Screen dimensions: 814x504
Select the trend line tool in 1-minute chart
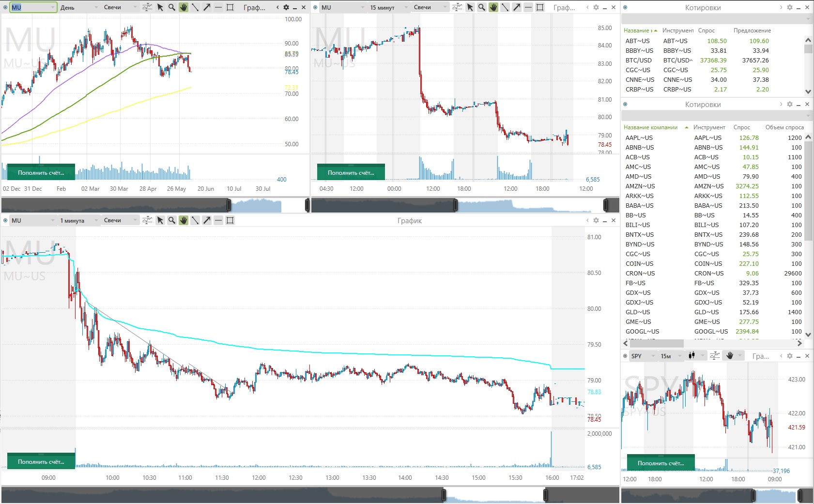coord(195,220)
